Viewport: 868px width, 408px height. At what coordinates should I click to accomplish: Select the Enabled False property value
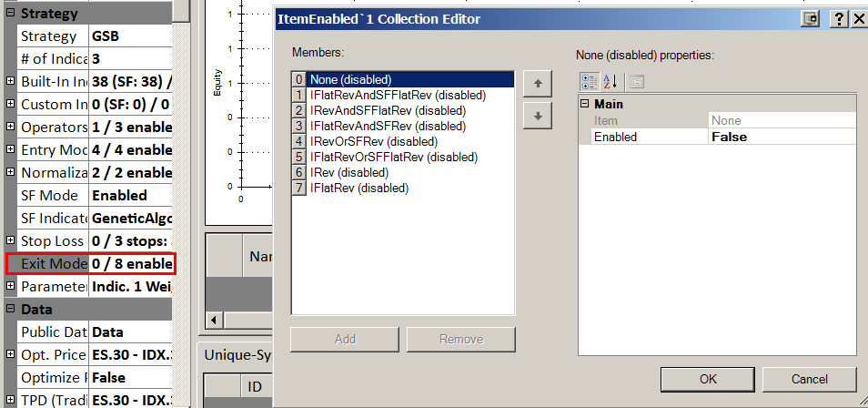point(782,137)
